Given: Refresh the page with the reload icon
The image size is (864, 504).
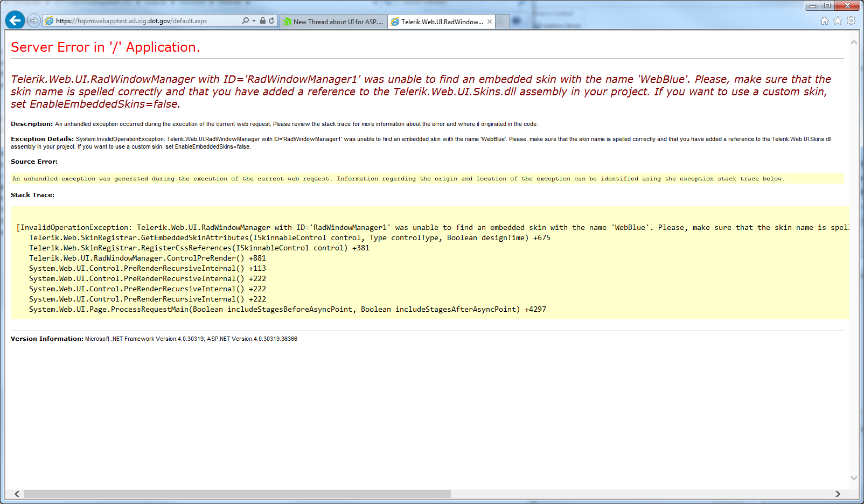Looking at the screenshot, I should tap(271, 20).
